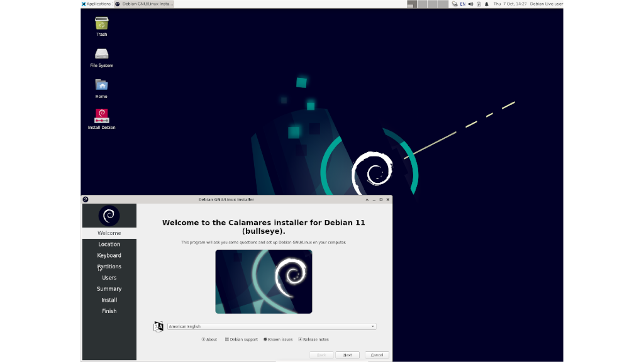This screenshot has height=362, width=644.
Task: Select the Partitions step in sidebar
Action: (109, 266)
